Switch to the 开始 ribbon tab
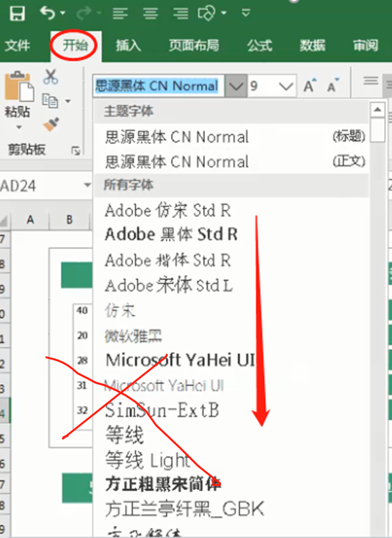Image resolution: width=392 pixels, height=538 pixels. 75,45
